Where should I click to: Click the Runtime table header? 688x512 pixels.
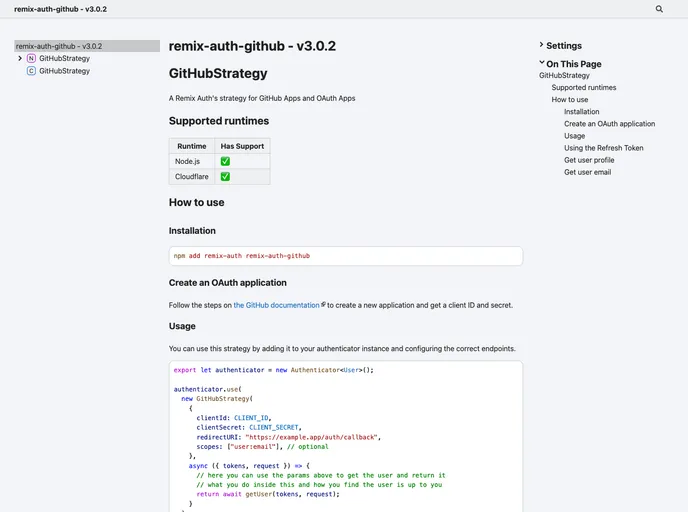tap(192, 146)
